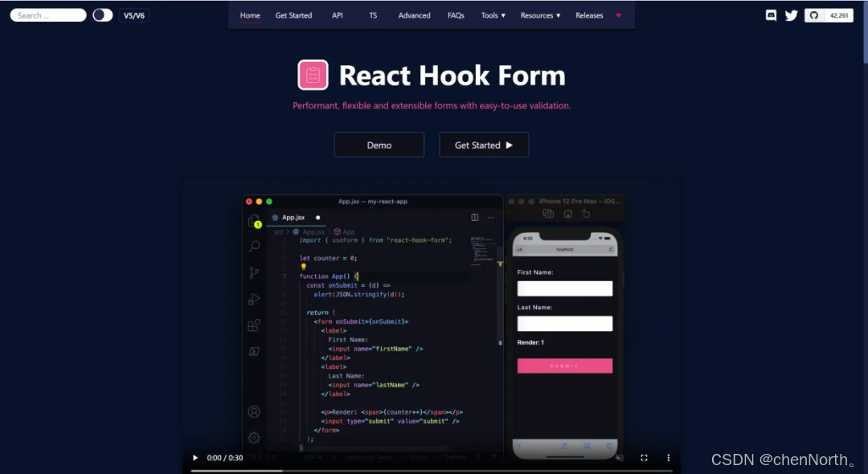Open the Twitter bird icon link

point(791,15)
